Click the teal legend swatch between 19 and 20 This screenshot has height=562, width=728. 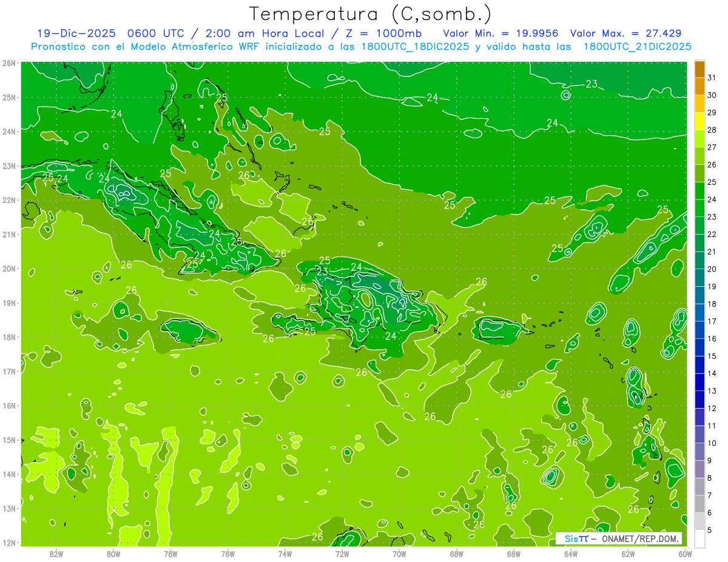(x=699, y=278)
